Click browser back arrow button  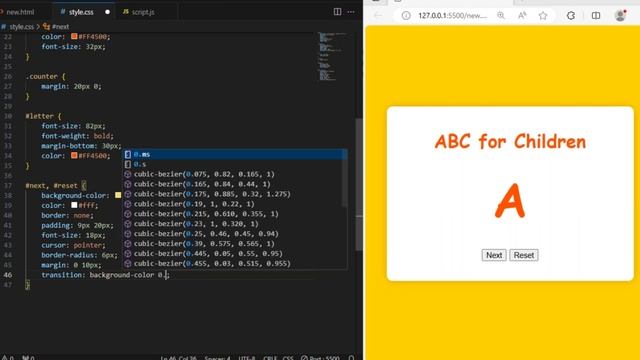[378, 16]
